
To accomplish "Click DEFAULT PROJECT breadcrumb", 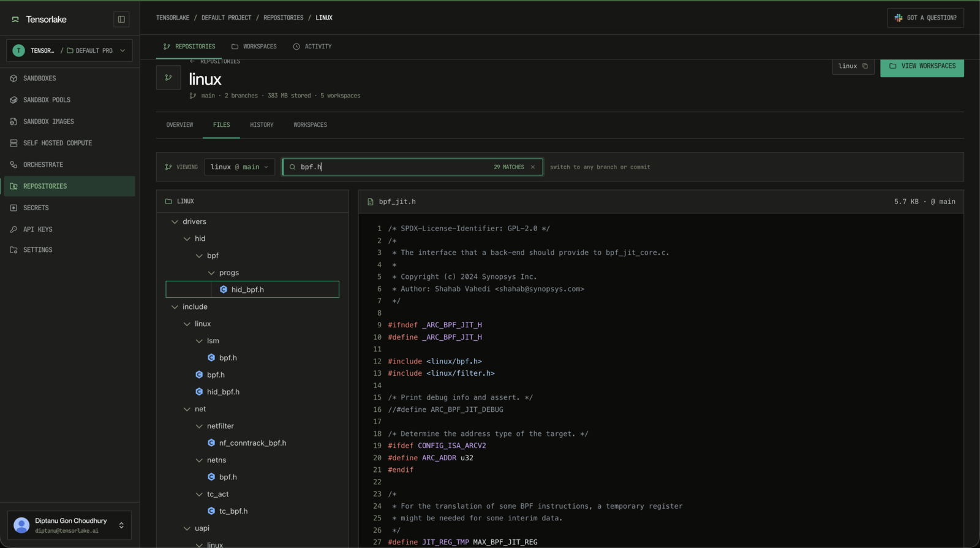I will tap(226, 18).
